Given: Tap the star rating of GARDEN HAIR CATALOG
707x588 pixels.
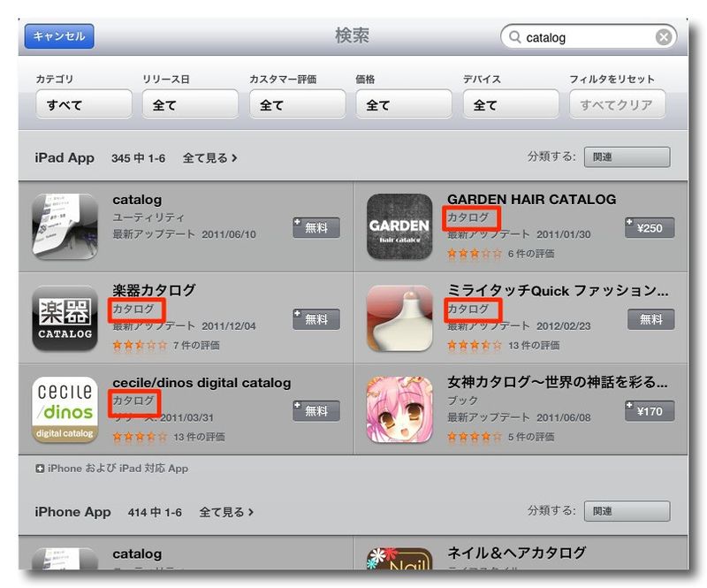Looking at the screenshot, I should [x=475, y=254].
